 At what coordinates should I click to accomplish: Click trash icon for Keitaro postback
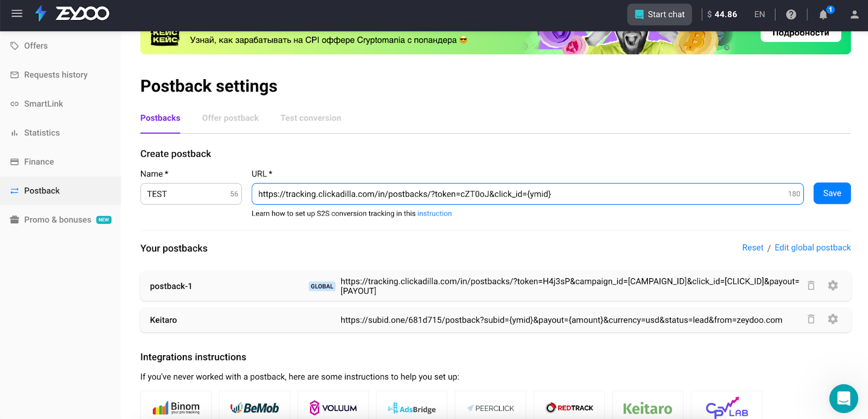coord(811,319)
